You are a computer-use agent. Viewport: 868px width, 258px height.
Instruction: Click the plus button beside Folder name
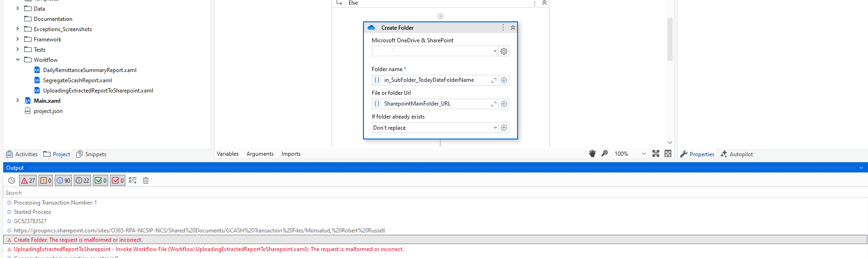tap(504, 80)
